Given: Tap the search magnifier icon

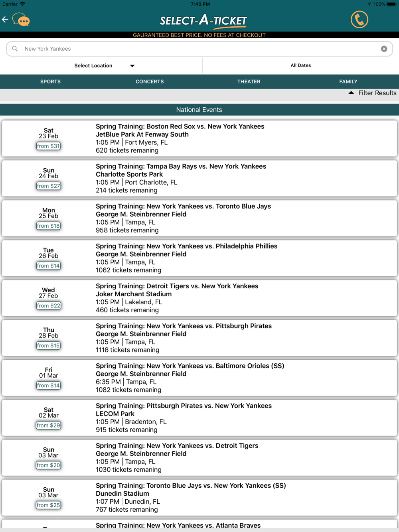Looking at the screenshot, I should click(15, 49).
